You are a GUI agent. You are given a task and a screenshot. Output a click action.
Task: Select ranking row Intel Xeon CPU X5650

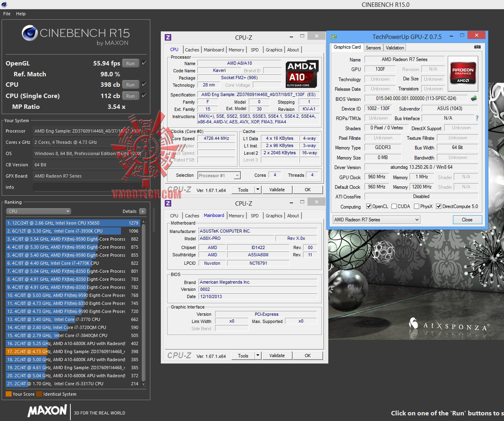(72, 223)
